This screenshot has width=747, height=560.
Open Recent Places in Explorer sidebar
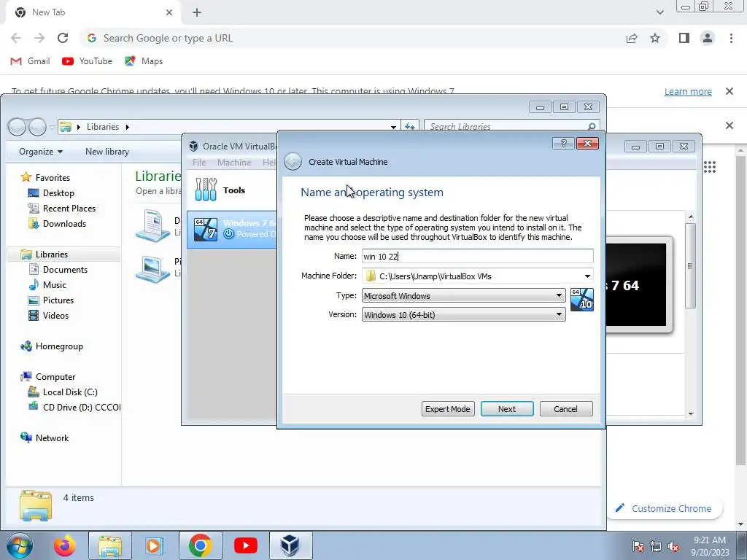[x=69, y=208]
